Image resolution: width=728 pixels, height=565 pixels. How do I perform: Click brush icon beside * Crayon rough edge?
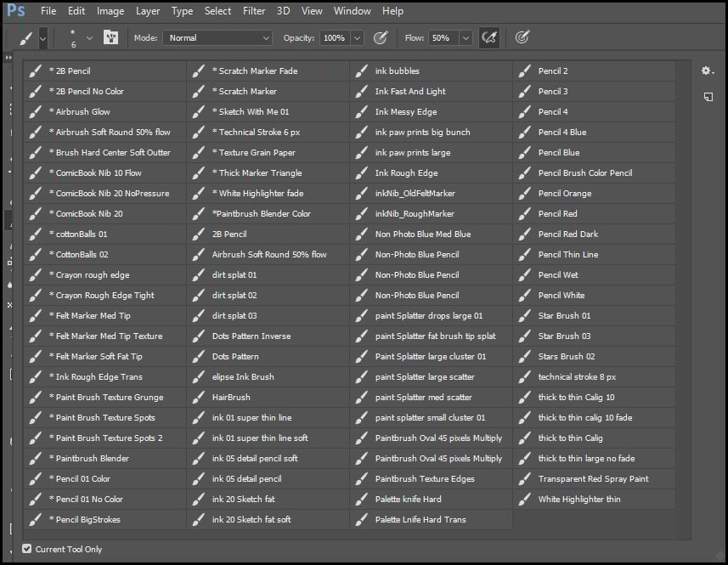36,274
